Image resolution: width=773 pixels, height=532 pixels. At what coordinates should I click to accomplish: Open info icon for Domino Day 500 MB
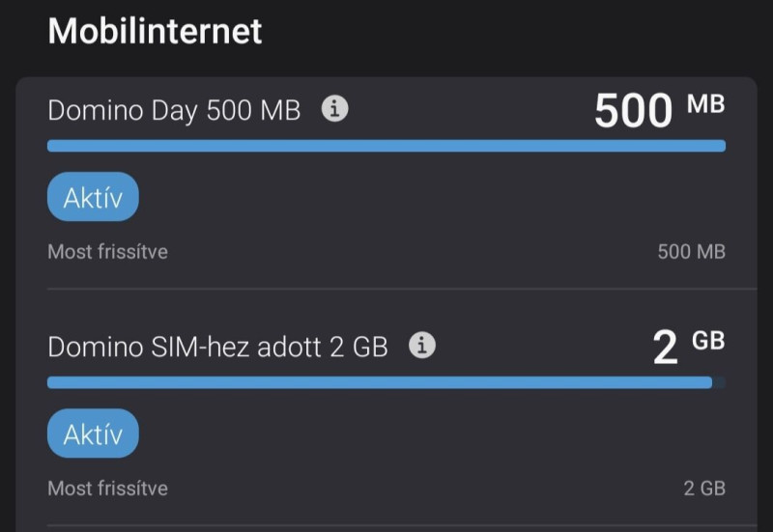[334, 108]
